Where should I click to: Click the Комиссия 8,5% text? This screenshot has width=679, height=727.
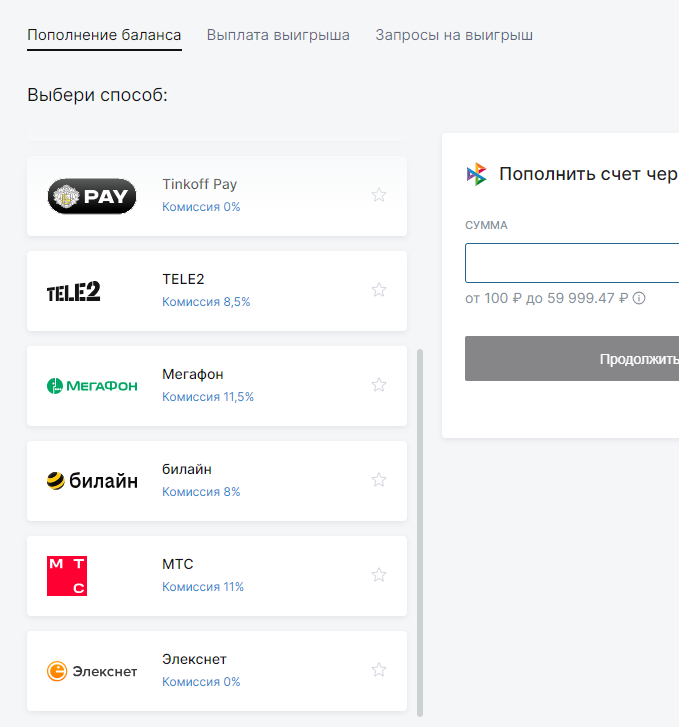[206, 302]
